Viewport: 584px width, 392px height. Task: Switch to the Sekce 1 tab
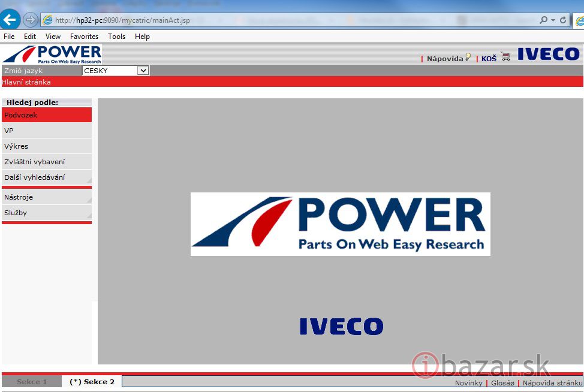point(32,382)
